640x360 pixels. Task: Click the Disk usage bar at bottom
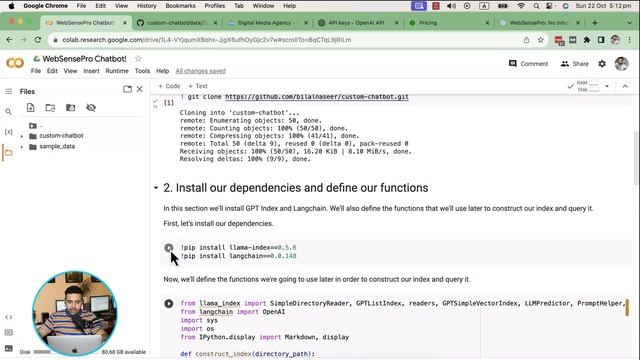42,352
